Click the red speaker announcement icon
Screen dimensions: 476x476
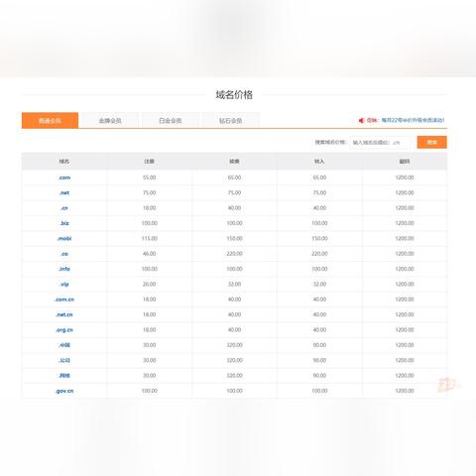pyautogui.click(x=362, y=120)
